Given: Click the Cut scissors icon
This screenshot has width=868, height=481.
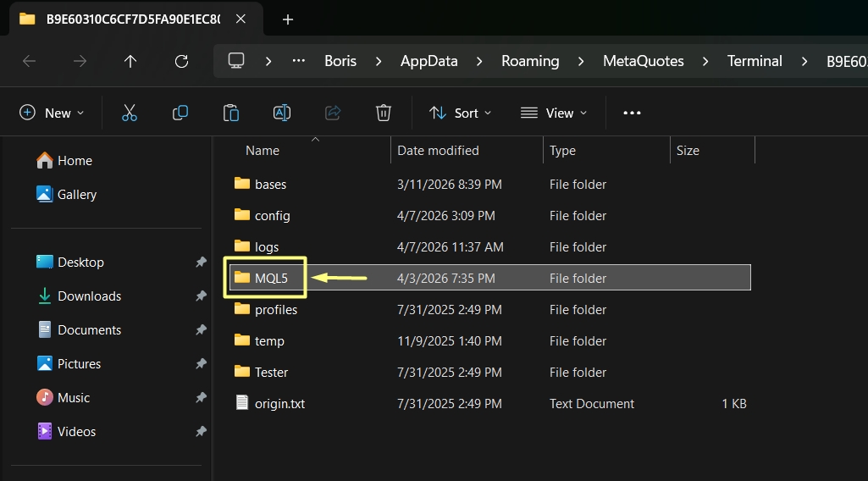Looking at the screenshot, I should click(129, 113).
